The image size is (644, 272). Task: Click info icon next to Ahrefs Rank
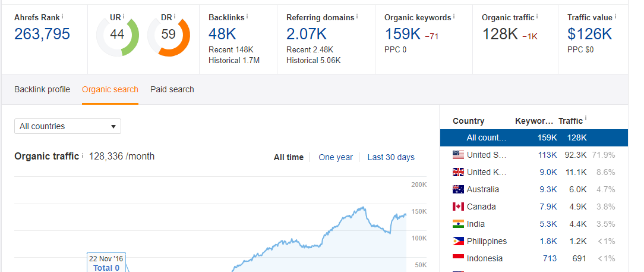pos(63,16)
